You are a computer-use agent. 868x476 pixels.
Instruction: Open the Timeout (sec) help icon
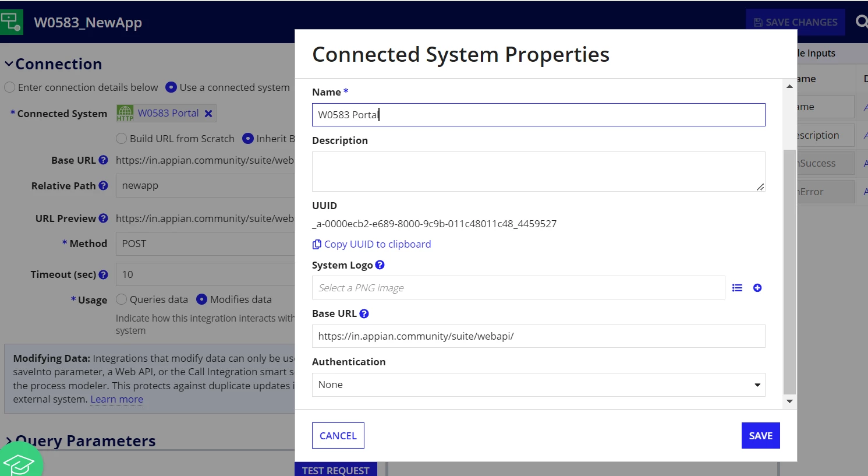coord(103,274)
